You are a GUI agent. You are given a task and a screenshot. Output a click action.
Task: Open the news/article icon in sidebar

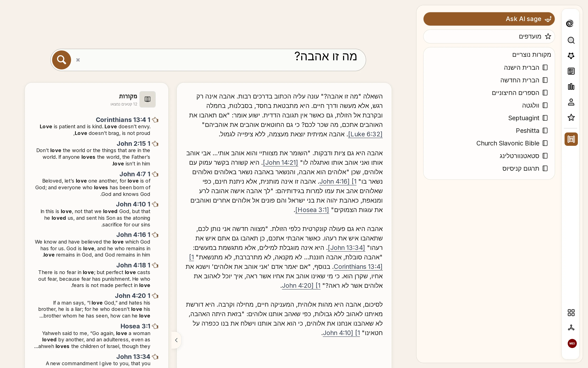(x=571, y=71)
